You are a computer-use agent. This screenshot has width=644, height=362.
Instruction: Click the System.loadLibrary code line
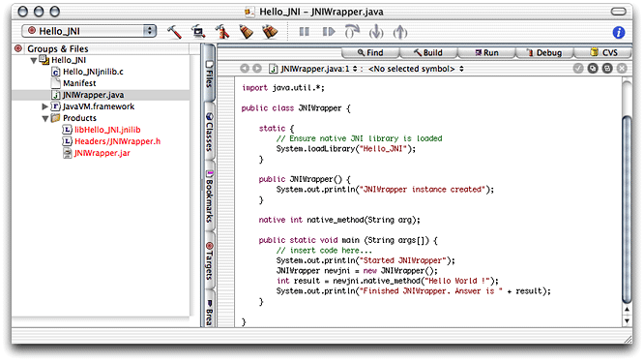346,149
